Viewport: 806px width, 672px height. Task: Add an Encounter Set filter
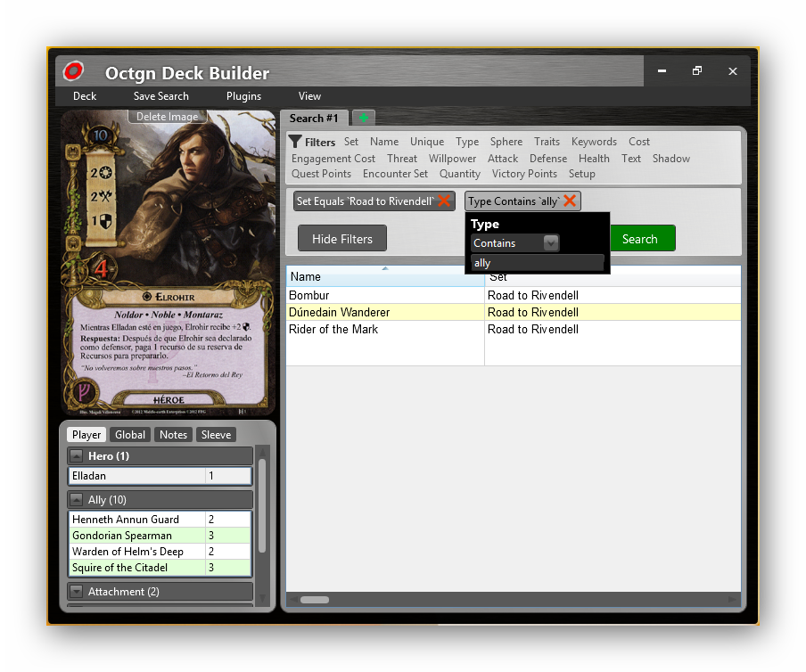click(x=395, y=174)
